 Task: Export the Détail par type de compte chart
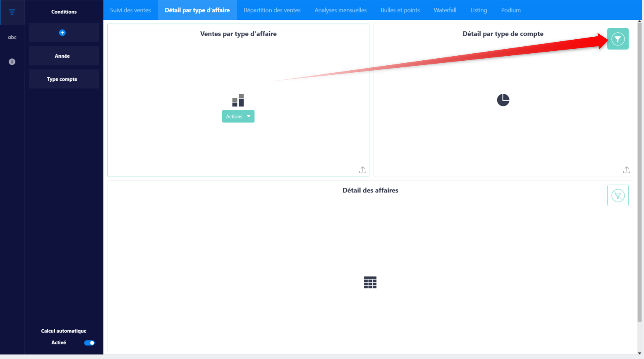pos(626,170)
